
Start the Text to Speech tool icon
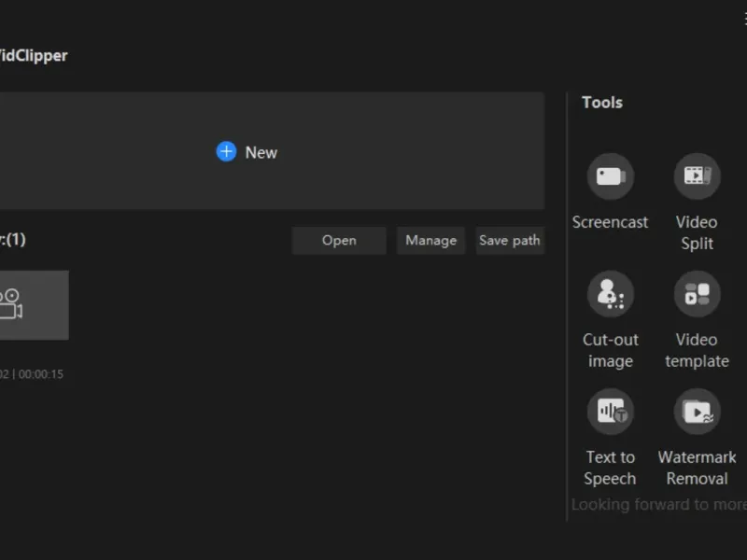click(x=611, y=412)
